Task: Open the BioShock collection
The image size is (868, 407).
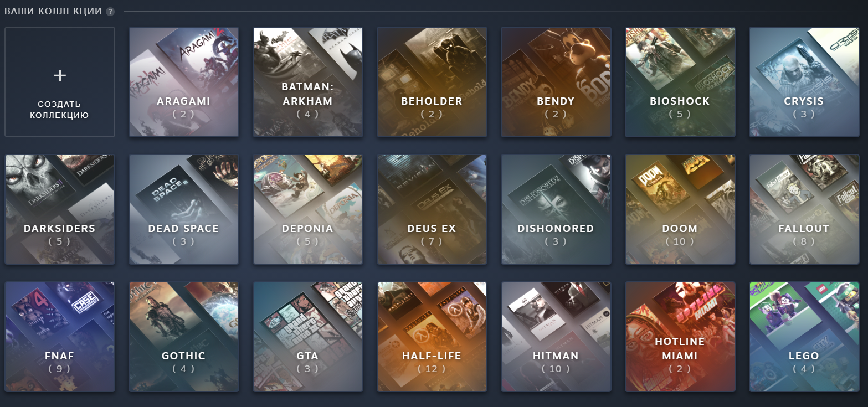Action: [680, 82]
